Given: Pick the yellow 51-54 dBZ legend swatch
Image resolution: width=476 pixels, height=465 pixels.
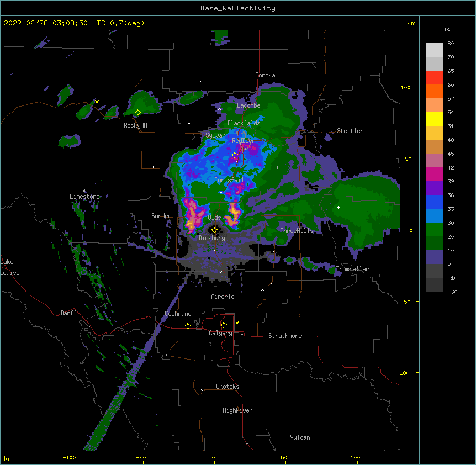Looking at the screenshot, I should point(434,119).
